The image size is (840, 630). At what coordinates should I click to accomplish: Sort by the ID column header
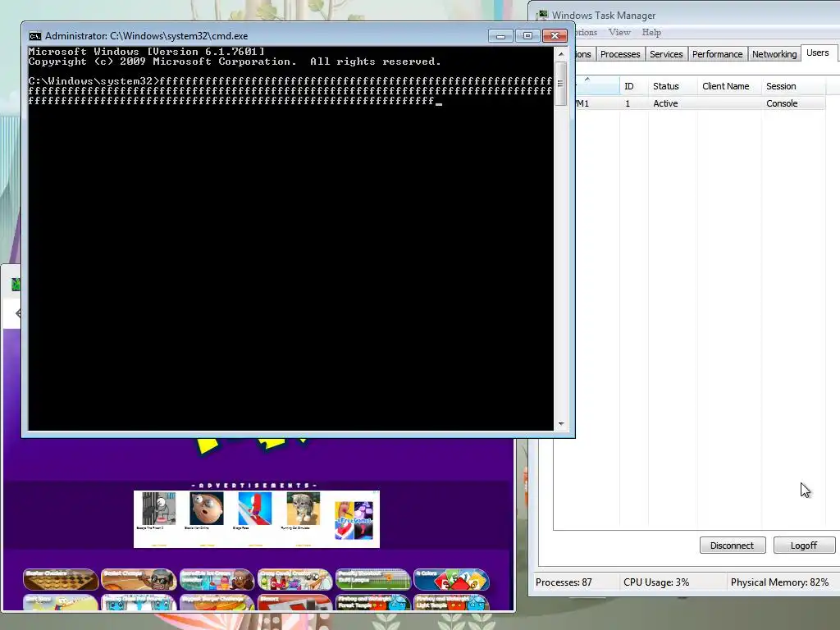pyautogui.click(x=634, y=85)
